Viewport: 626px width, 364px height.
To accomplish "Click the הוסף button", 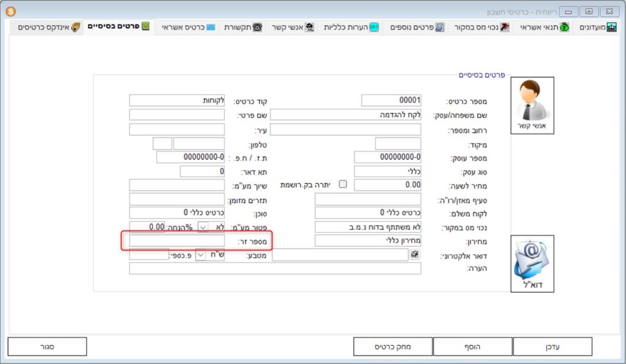I will tap(472, 346).
